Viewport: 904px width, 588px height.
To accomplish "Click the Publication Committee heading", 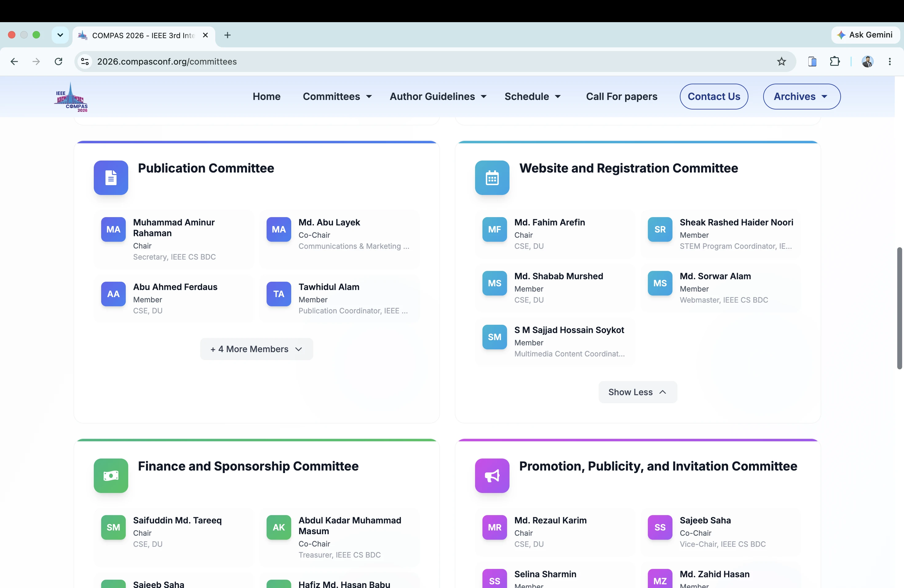I will point(206,168).
